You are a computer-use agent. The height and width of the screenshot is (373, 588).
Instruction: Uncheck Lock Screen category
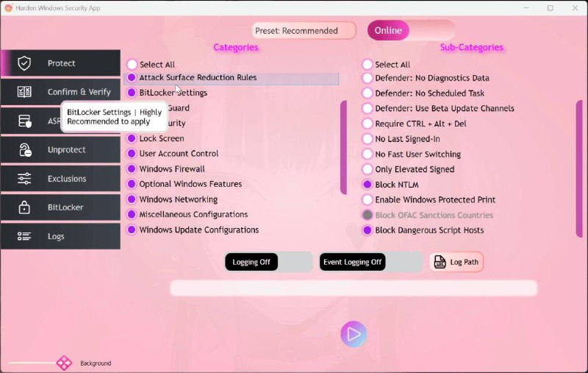(x=132, y=138)
